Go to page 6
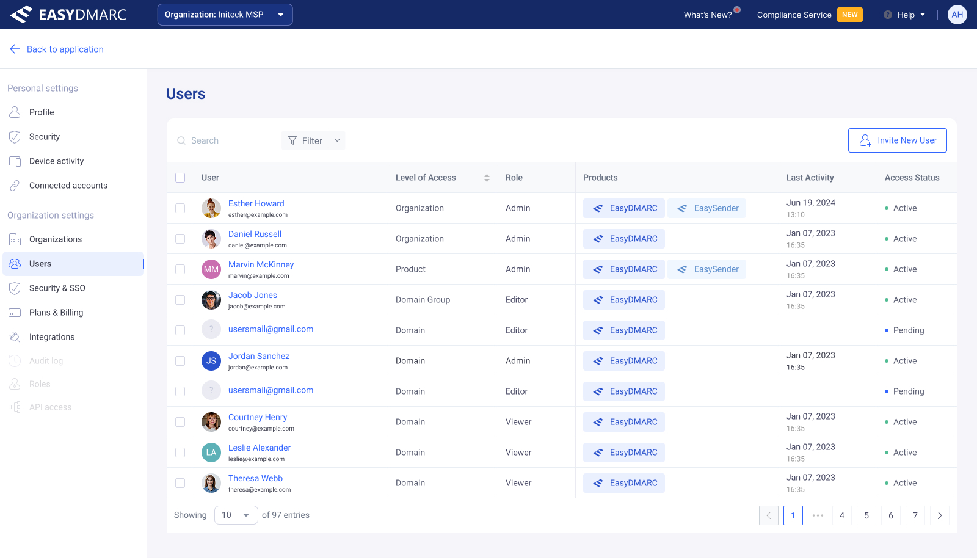This screenshot has height=560, width=977. (891, 515)
